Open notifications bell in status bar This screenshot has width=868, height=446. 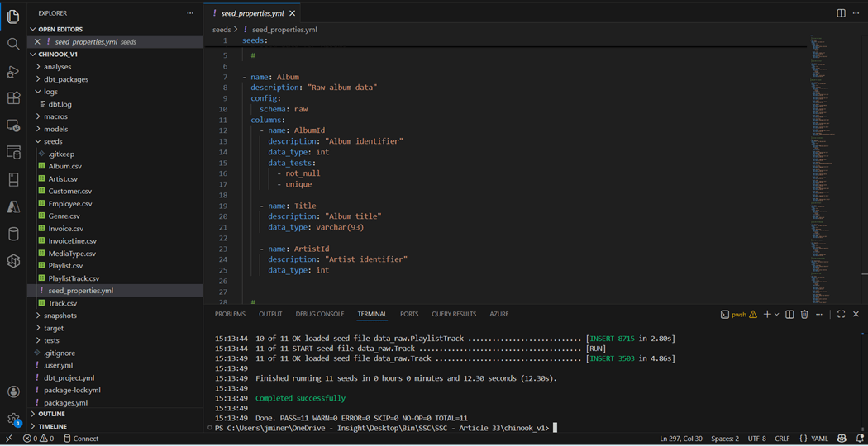coord(860,439)
